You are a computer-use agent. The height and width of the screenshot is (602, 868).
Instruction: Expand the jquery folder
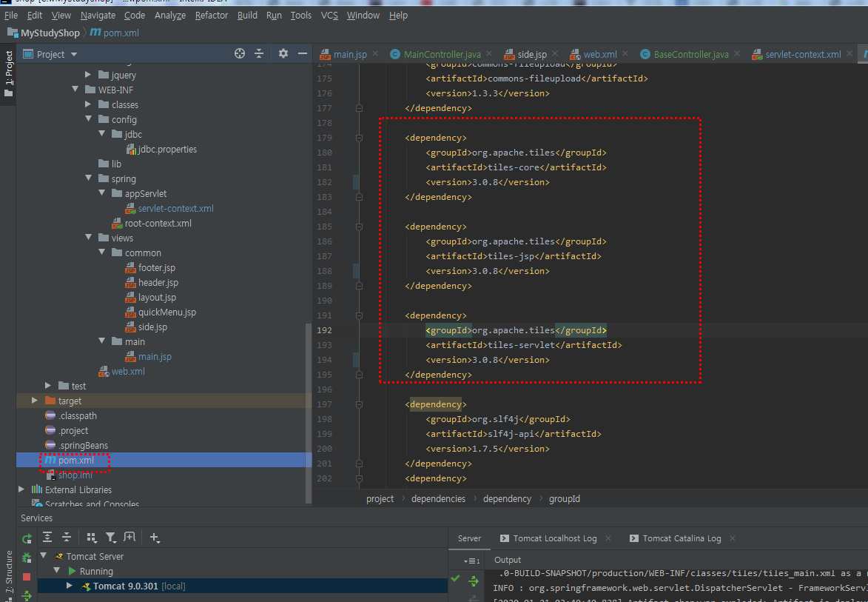click(88, 74)
